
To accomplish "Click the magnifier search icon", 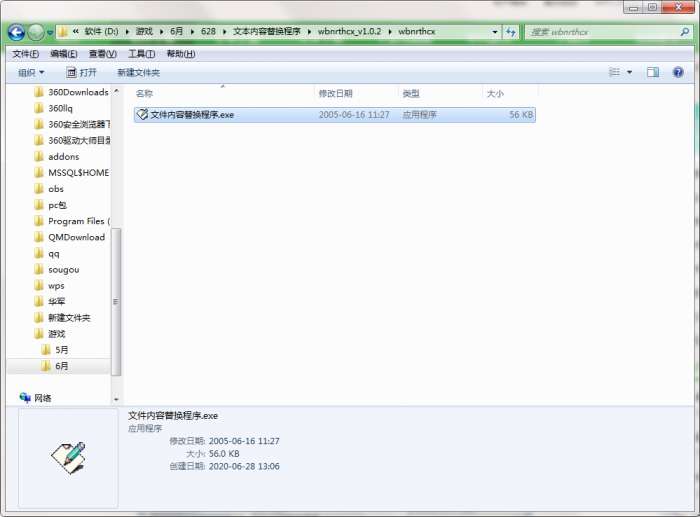I will (x=684, y=32).
